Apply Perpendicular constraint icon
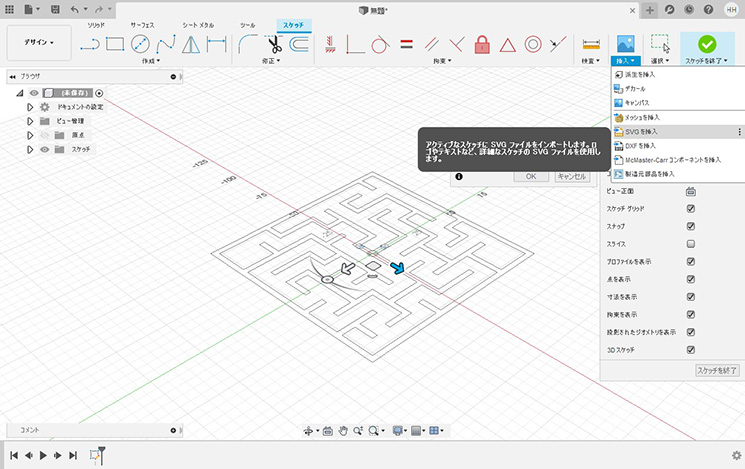 (457, 44)
